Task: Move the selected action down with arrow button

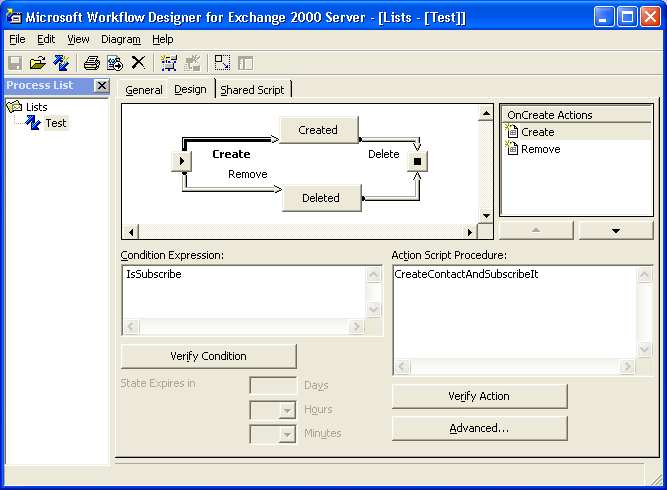Action: click(x=615, y=231)
